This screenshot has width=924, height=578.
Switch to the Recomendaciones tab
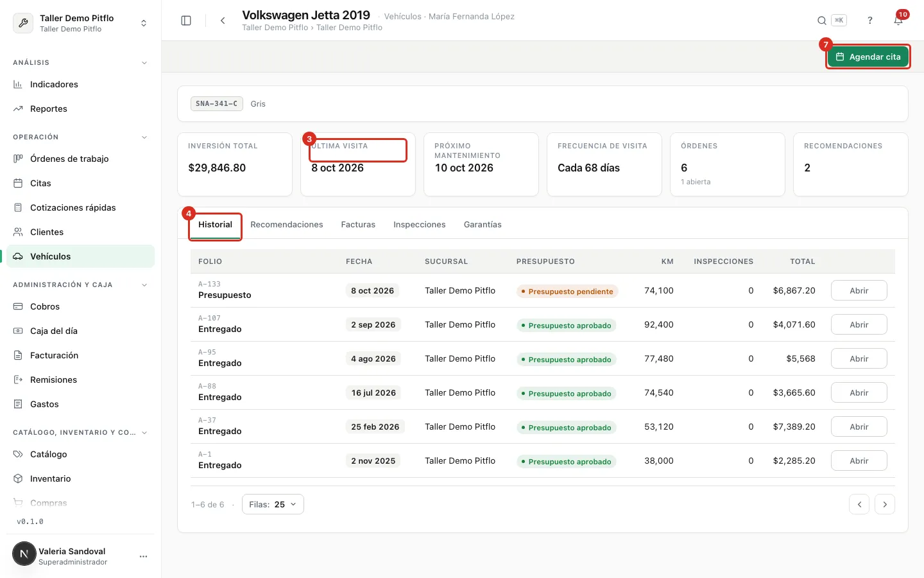pos(287,225)
